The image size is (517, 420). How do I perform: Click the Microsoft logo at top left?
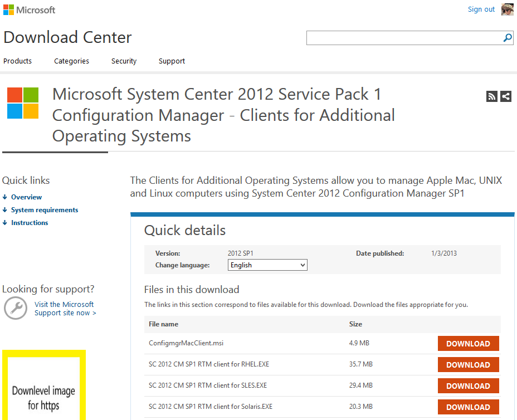[x=30, y=10]
